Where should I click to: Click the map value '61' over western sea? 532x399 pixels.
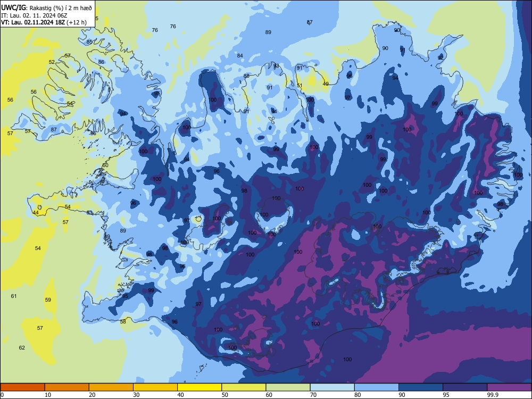pos(14,296)
